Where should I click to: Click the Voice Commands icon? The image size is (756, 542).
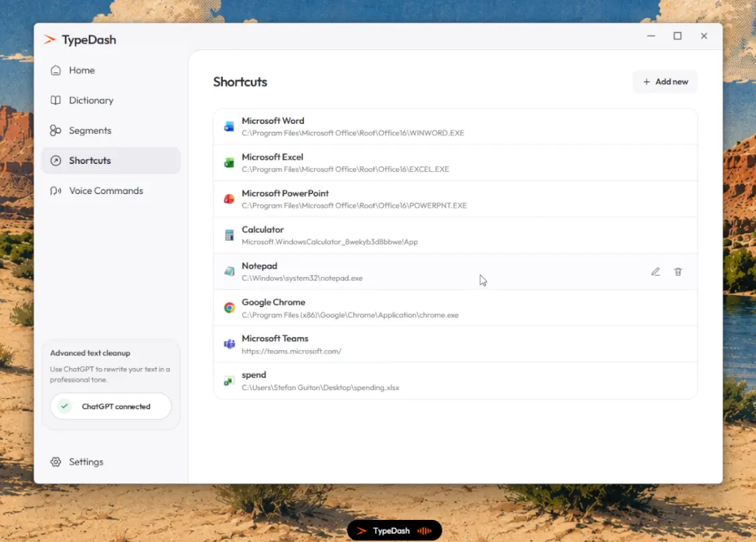56,191
